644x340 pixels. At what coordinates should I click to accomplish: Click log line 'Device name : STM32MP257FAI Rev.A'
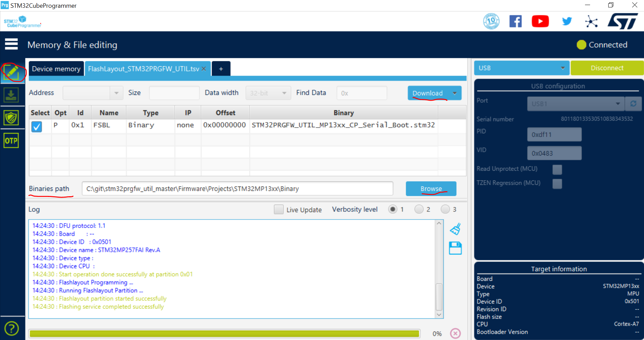click(x=96, y=250)
